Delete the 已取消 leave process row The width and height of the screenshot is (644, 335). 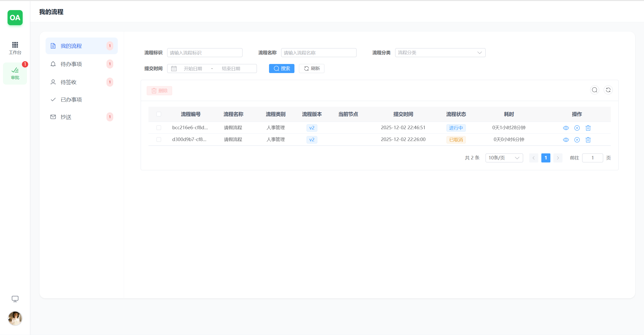(x=588, y=140)
